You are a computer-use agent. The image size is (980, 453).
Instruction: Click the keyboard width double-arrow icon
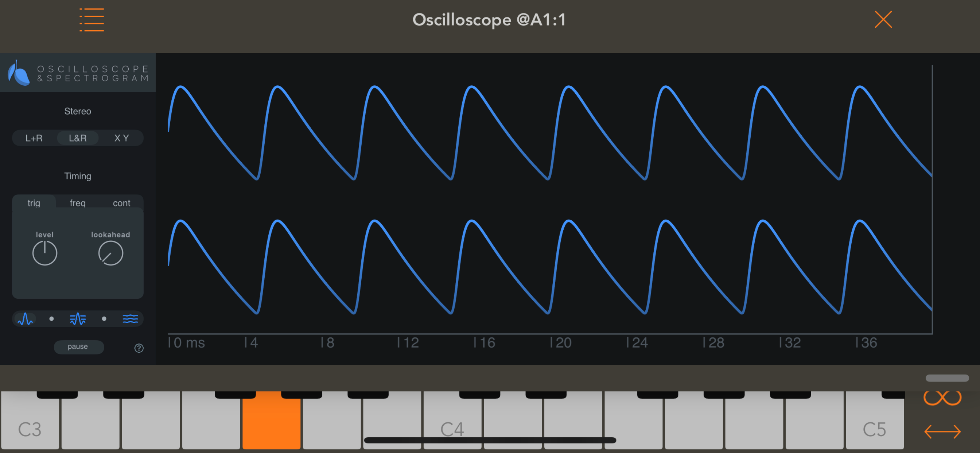(x=942, y=431)
